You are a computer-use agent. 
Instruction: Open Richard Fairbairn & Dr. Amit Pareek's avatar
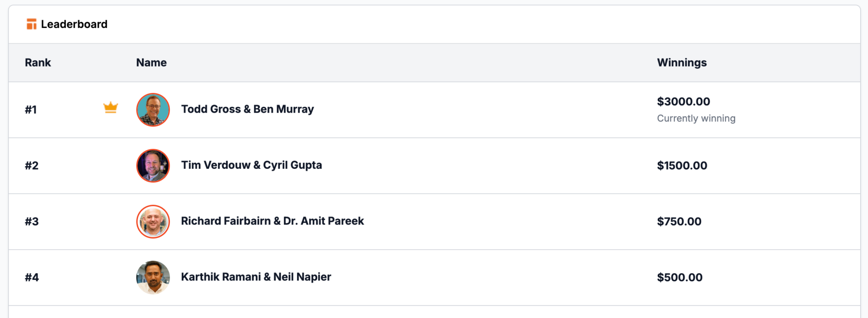(153, 222)
